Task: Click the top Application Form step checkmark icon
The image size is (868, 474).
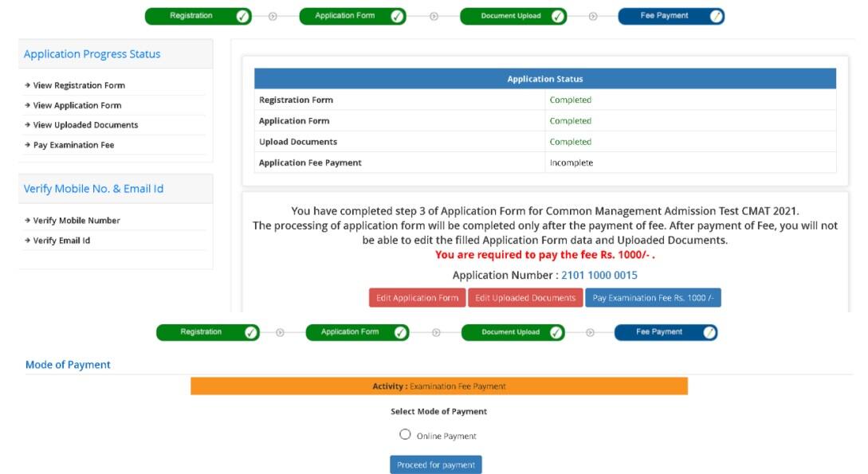Action: point(397,17)
